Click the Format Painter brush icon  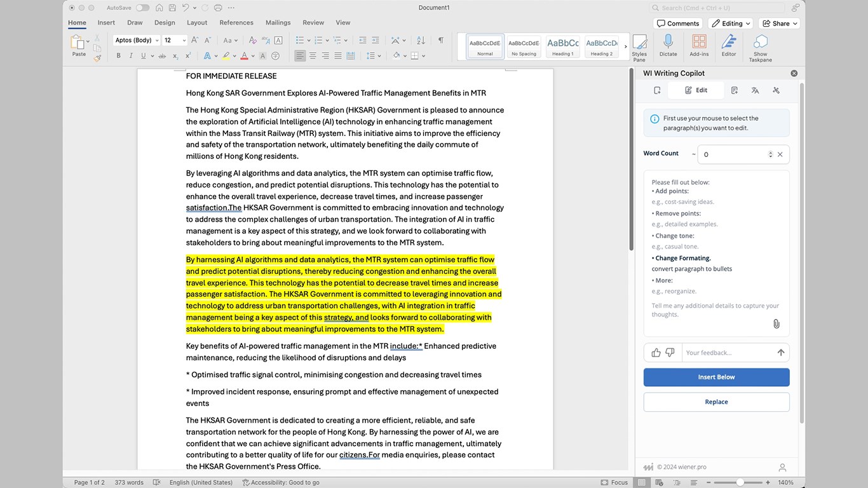(x=97, y=58)
